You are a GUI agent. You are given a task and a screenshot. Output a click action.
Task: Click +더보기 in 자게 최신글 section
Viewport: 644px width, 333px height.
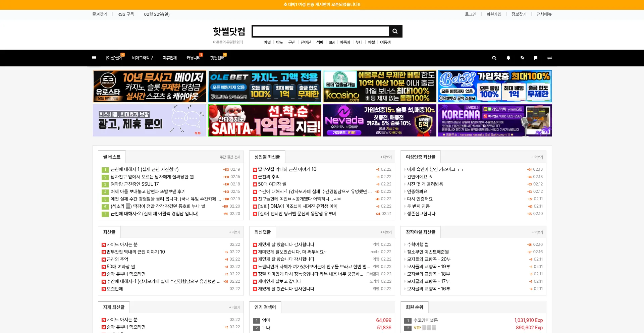[235, 308]
